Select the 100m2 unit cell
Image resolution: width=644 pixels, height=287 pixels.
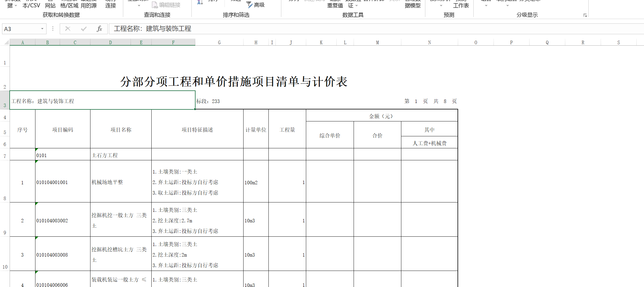[256, 181]
